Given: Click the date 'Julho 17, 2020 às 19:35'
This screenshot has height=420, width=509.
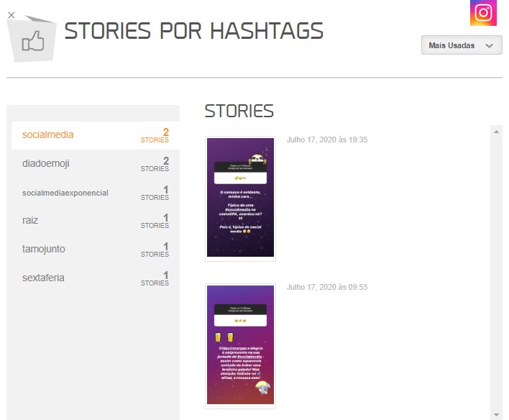Looking at the screenshot, I should [327, 140].
